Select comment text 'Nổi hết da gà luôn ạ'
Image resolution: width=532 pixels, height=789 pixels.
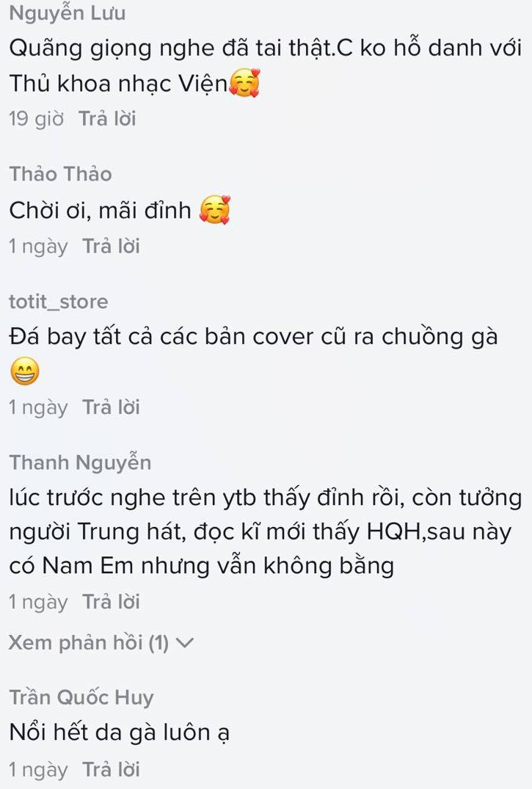click(x=120, y=732)
